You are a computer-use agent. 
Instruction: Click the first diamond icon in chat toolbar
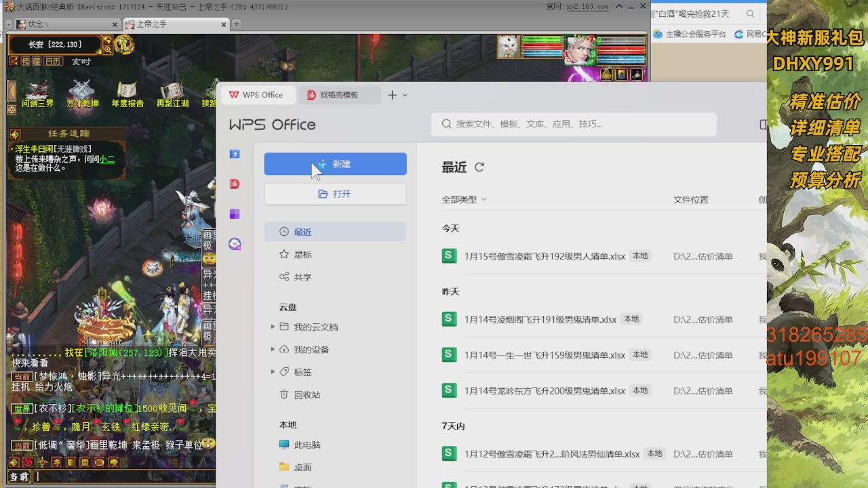point(14,462)
